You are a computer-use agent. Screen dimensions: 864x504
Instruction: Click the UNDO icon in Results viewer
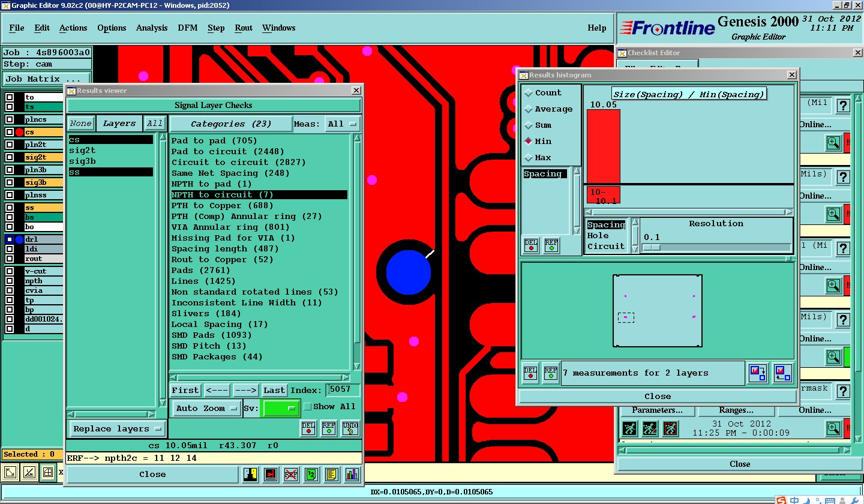(350, 428)
